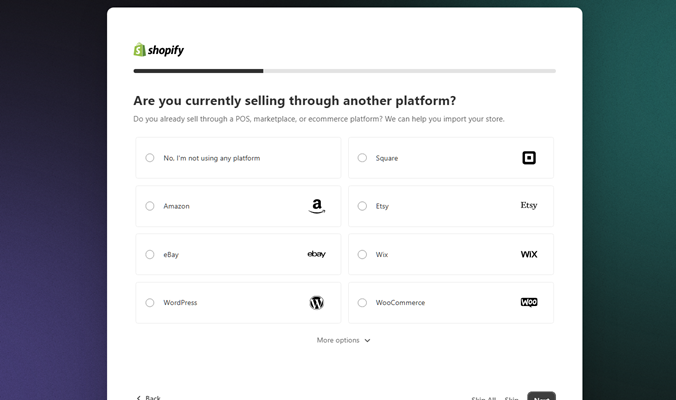This screenshot has width=676, height=400.
Task: Click the 'Amazon' option label
Action: point(176,206)
